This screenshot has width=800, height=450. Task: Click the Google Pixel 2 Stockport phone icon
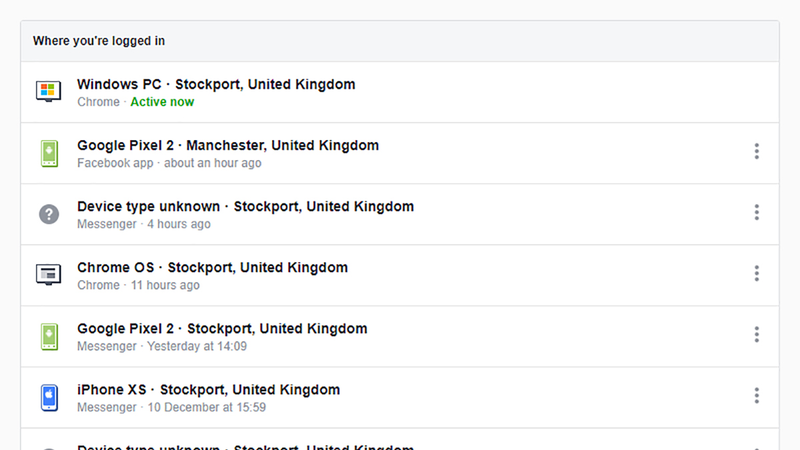click(x=49, y=337)
